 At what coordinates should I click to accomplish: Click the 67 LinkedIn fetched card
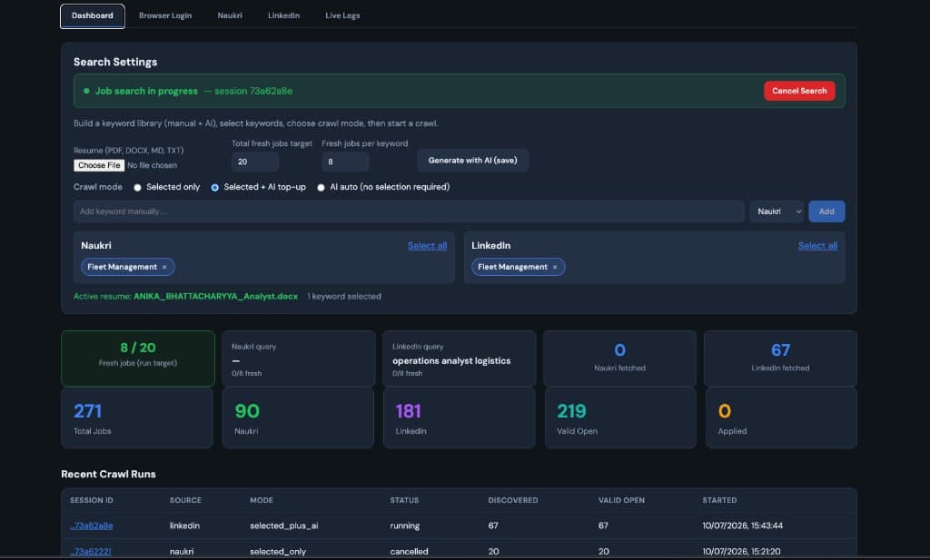coord(780,359)
